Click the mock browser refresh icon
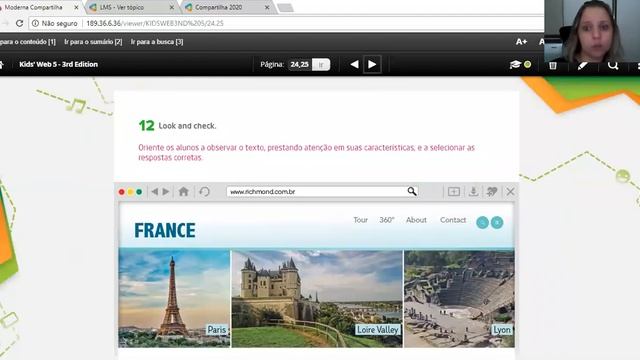Screen dimensions: 640x360 204,191
